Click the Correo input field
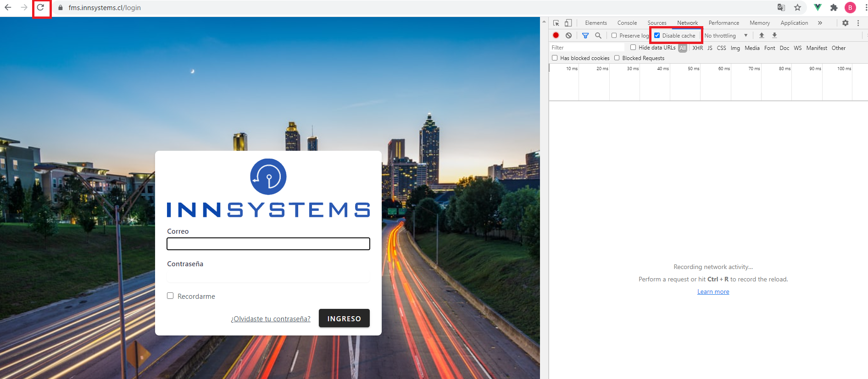Screen dimensions: 868x379 point(268,244)
